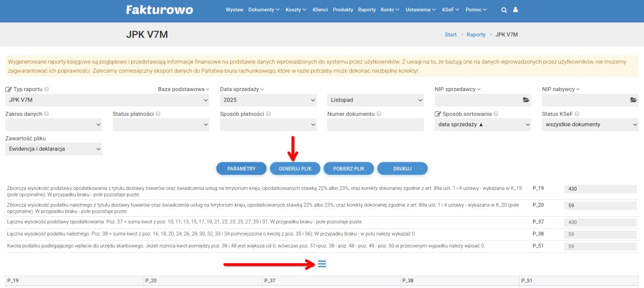Click the Fakturowo logo

tap(160, 10)
